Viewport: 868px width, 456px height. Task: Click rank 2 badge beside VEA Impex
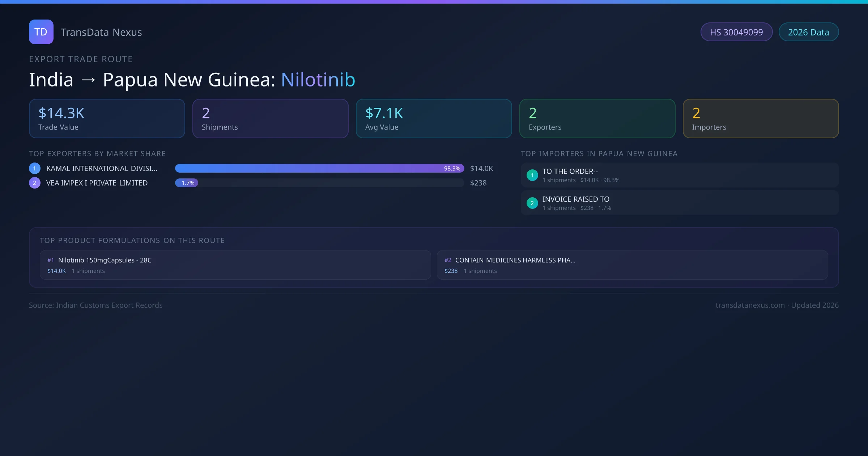tap(35, 183)
